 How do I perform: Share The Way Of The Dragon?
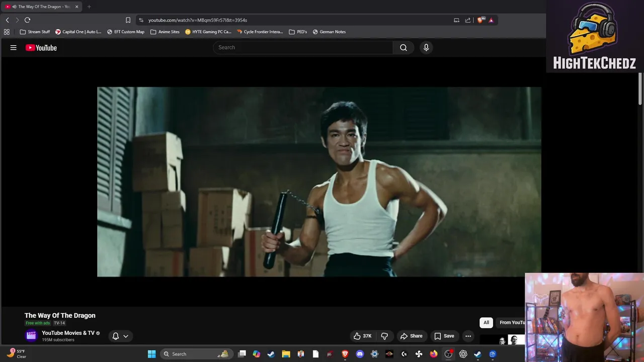click(411, 336)
